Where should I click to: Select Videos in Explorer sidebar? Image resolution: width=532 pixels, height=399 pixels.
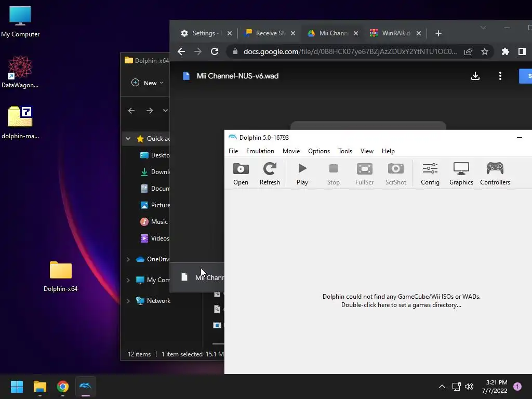tap(155, 238)
